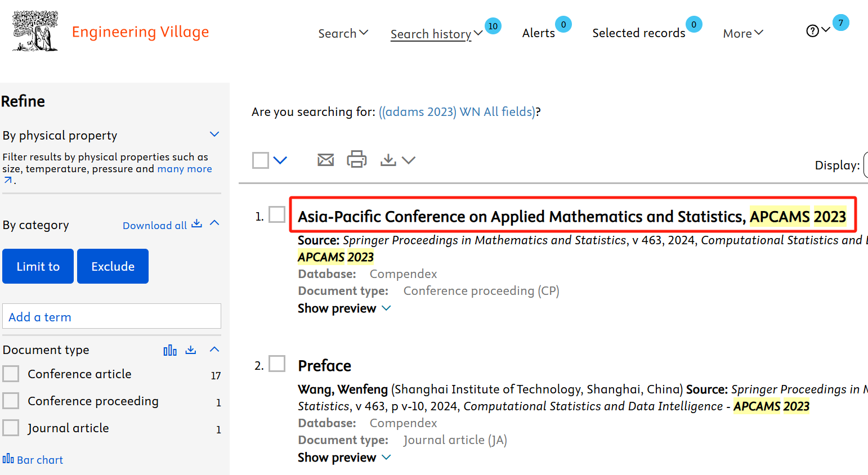
Task: Open the help question mark icon
Action: [812, 31]
